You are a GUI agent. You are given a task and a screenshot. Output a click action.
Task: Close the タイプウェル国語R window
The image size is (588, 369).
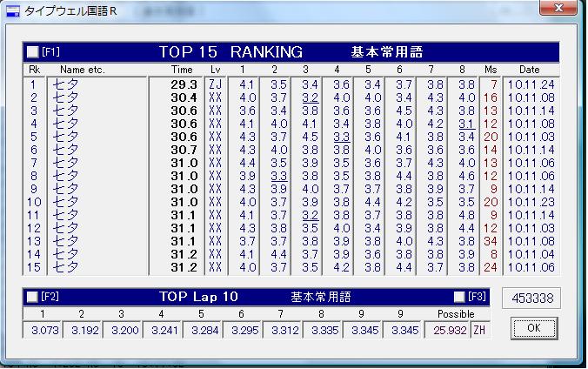[x=558, y=8]
